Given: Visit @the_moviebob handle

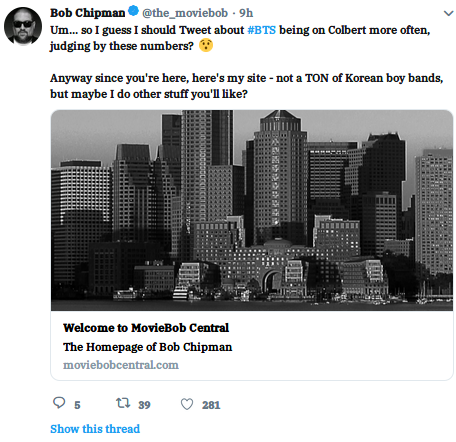Looking at the screenshot, I should (x=185, y=13).
